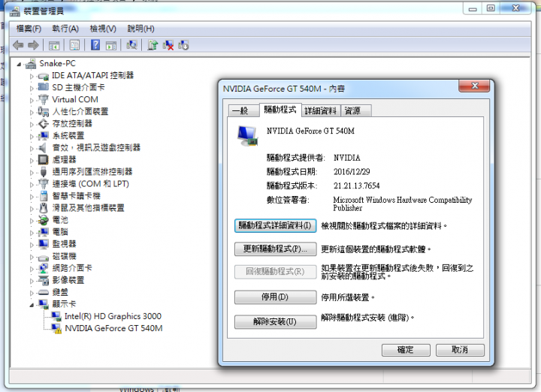Toggle the console tree pane icon
The height and width of the screenshot is (392, 541).
[54, 45]
